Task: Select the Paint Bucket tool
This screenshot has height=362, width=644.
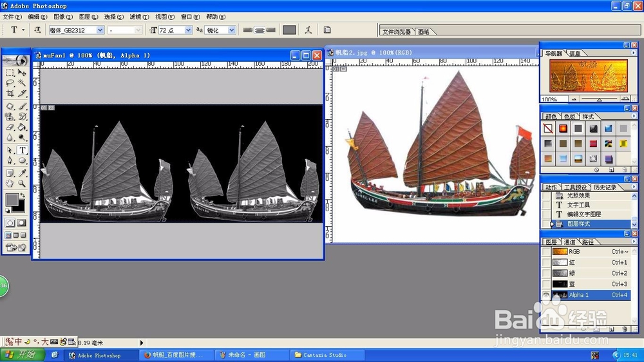Action: click(22, 127)
